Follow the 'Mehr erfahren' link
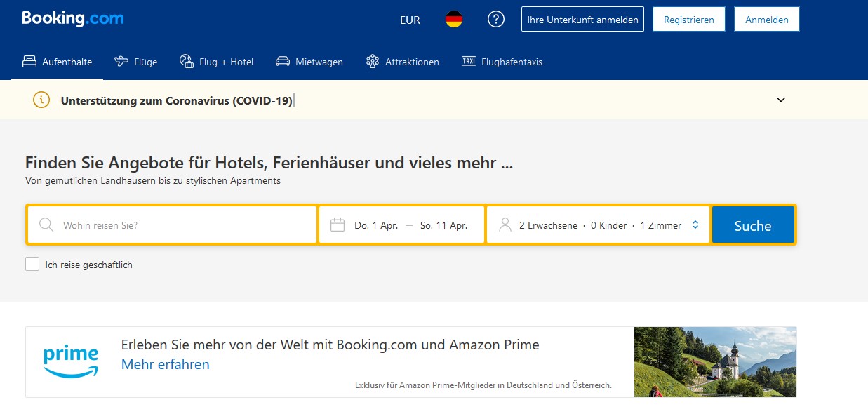Screen dimensions: 868x407 [x=166, y=364]
